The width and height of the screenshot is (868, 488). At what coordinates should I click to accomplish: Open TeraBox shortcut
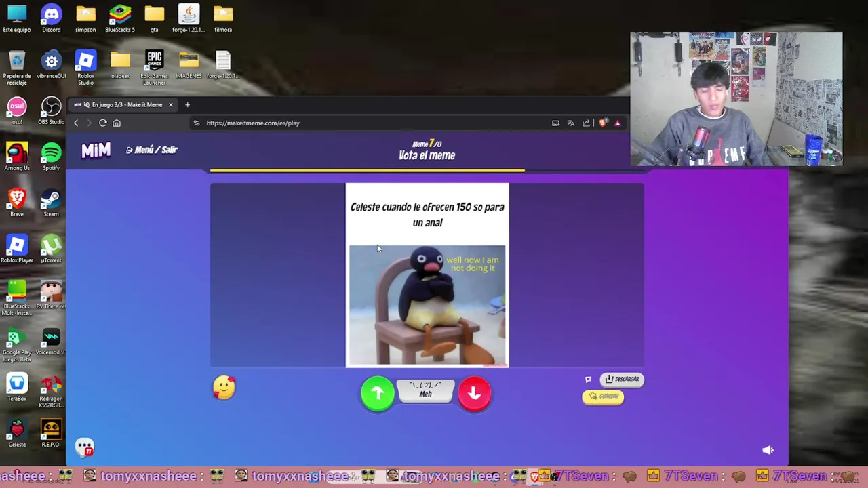point(17,387)
